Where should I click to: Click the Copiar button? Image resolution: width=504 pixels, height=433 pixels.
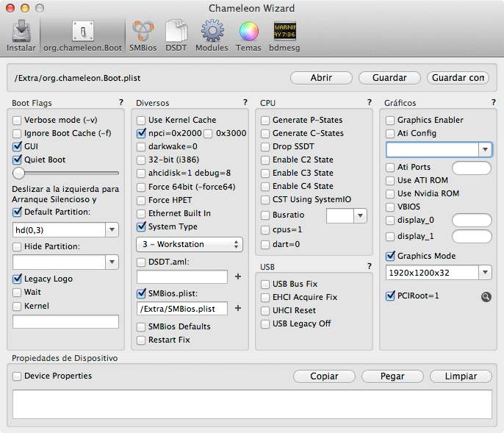click(x=324, y=376)
